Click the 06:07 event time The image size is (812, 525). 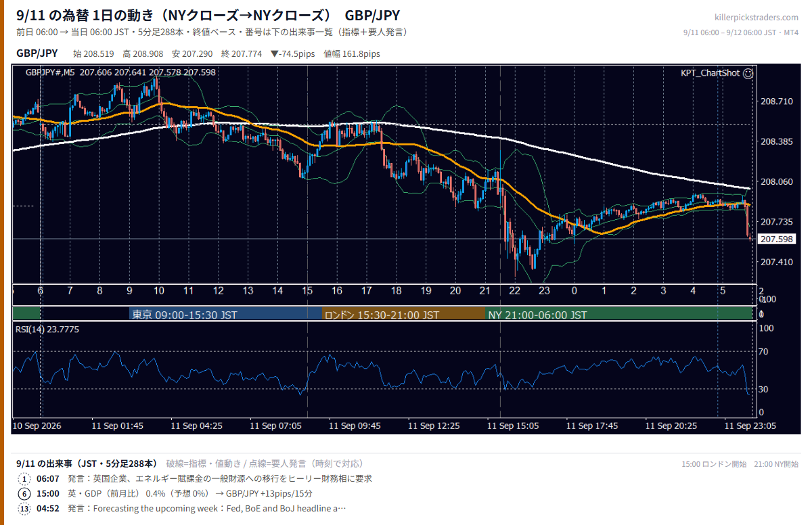click(48, 478)
